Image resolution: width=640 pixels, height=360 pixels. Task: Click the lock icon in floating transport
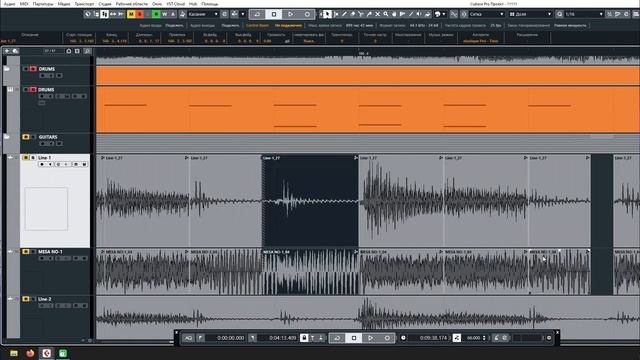304,338
